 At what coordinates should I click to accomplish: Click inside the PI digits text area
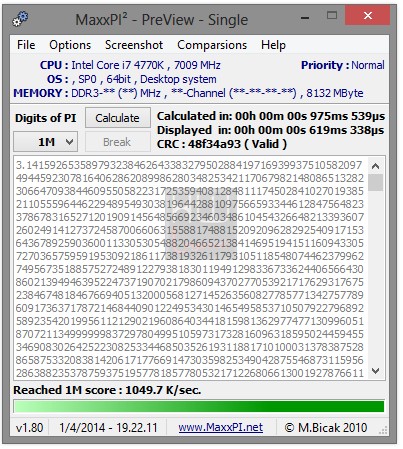click(191, 268)
